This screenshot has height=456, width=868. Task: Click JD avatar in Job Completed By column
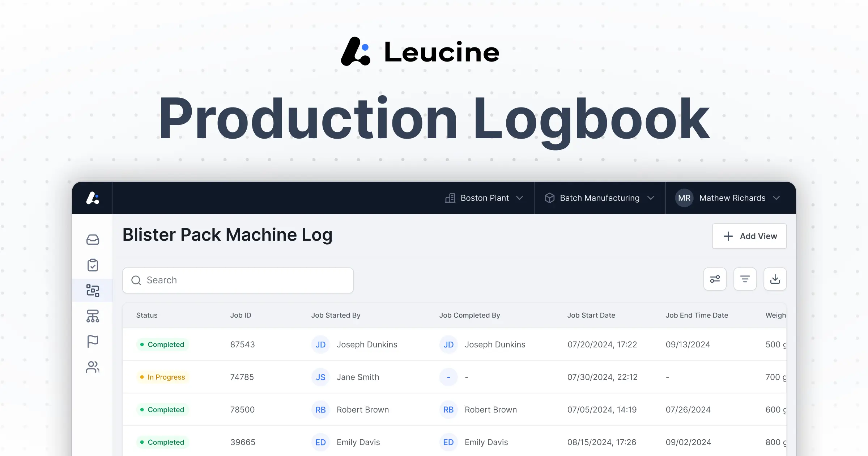coord(448,345)
